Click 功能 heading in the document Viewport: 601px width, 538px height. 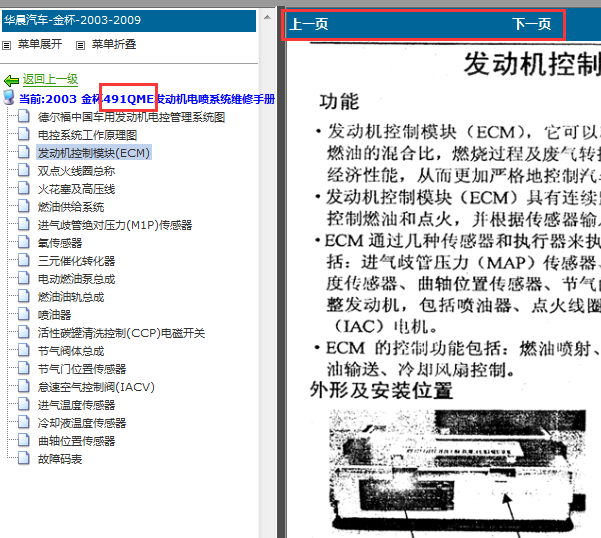pyautogui.click(x=339, y=102)
